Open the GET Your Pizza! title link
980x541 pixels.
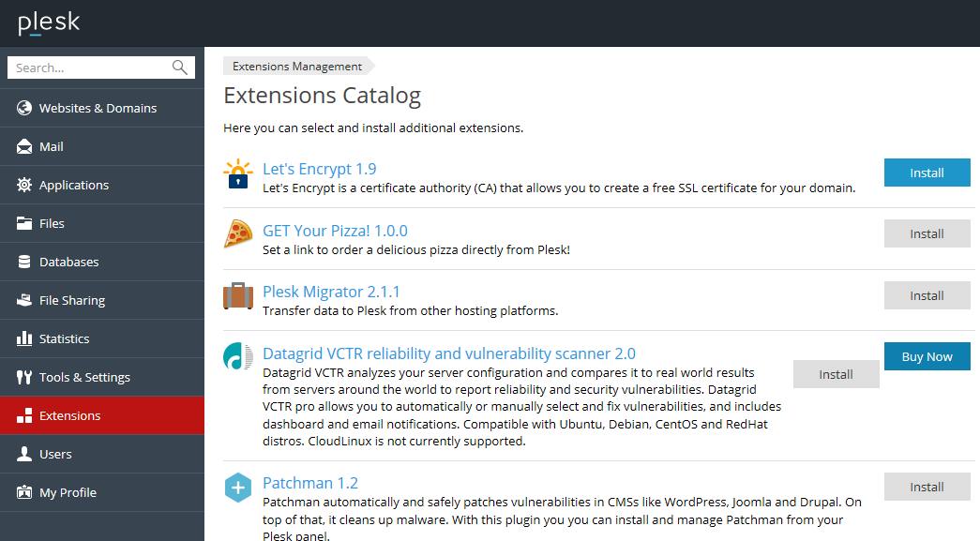coord(335,231)
